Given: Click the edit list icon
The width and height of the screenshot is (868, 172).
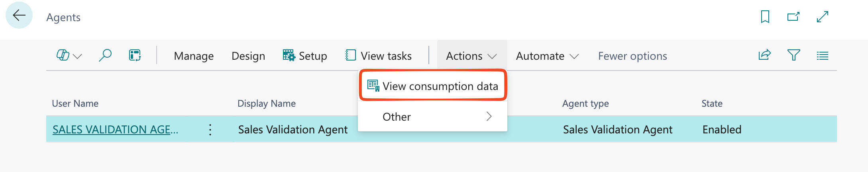Looking at the screenshot, I should (135, 55).
